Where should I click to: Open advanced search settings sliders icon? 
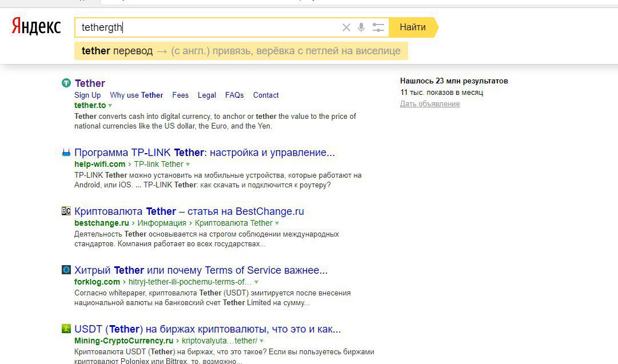pyautogui.click(x=378, y=27)
